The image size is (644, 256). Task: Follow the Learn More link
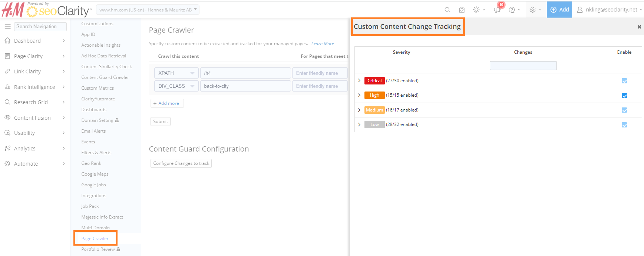pos(322,44)
